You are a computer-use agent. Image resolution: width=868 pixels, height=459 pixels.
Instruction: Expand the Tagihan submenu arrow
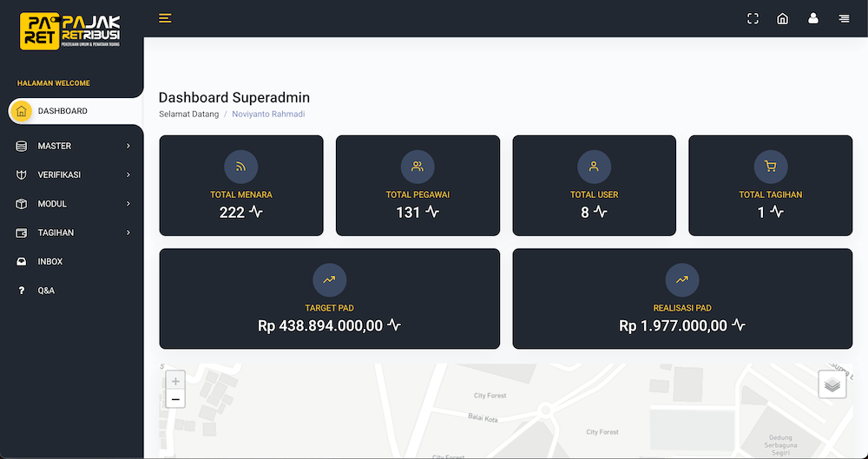click(128, 233)
